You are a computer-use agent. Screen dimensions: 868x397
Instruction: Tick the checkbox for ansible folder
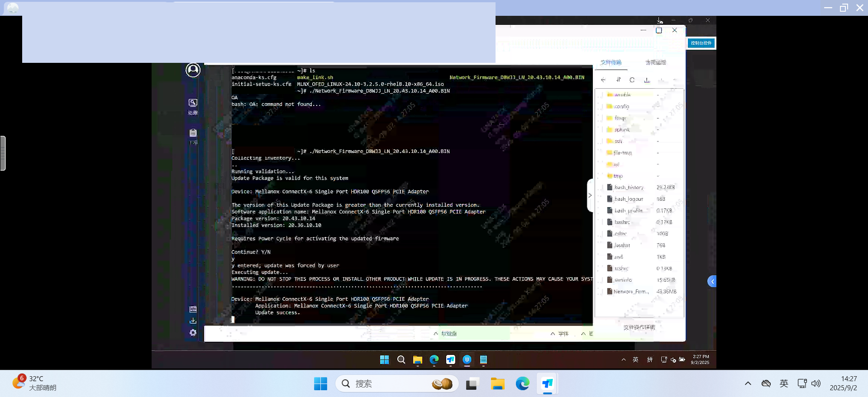[601, 95]
